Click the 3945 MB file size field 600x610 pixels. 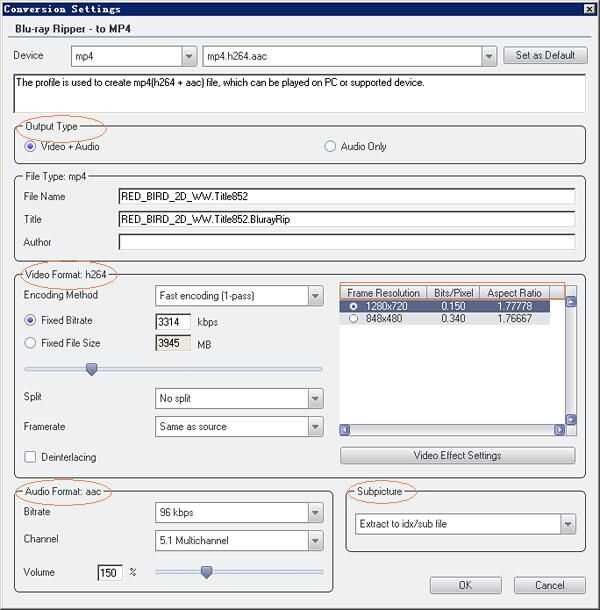click(x=173, y=343)
